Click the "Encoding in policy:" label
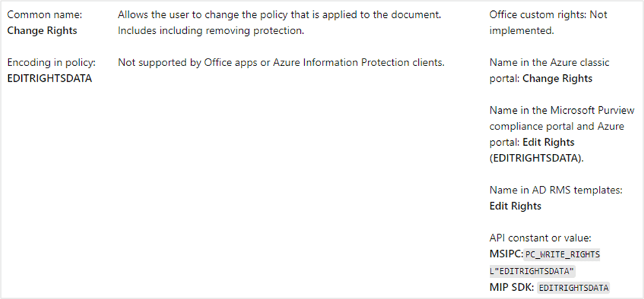 [51, 63]
